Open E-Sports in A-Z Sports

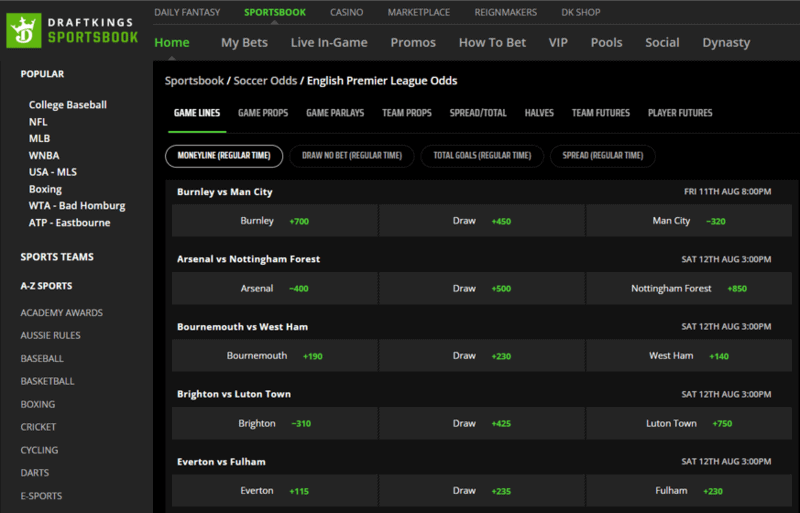(41, 496)
